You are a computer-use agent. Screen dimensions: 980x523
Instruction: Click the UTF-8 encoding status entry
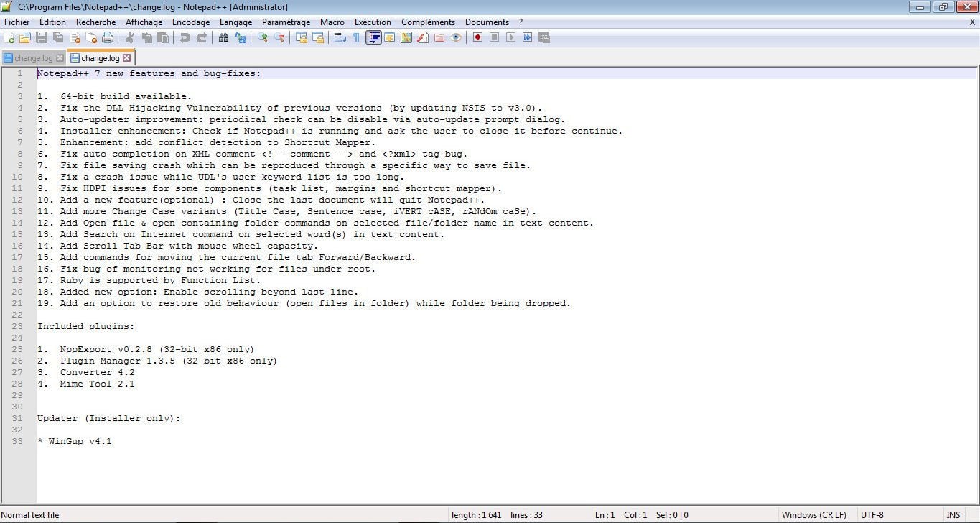pos(872,515)
